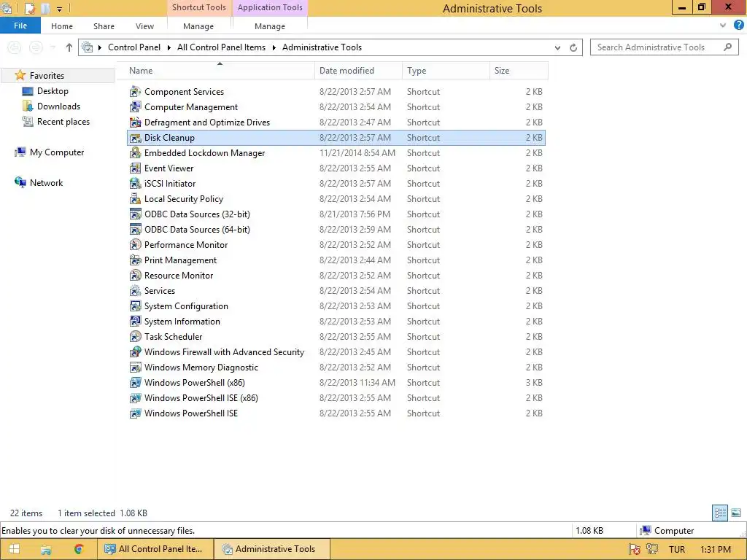This screenshot has width=747, height=560.
Task: Open the explorer Help question mark
Action: pyautogui.click(x=739, y=26)
